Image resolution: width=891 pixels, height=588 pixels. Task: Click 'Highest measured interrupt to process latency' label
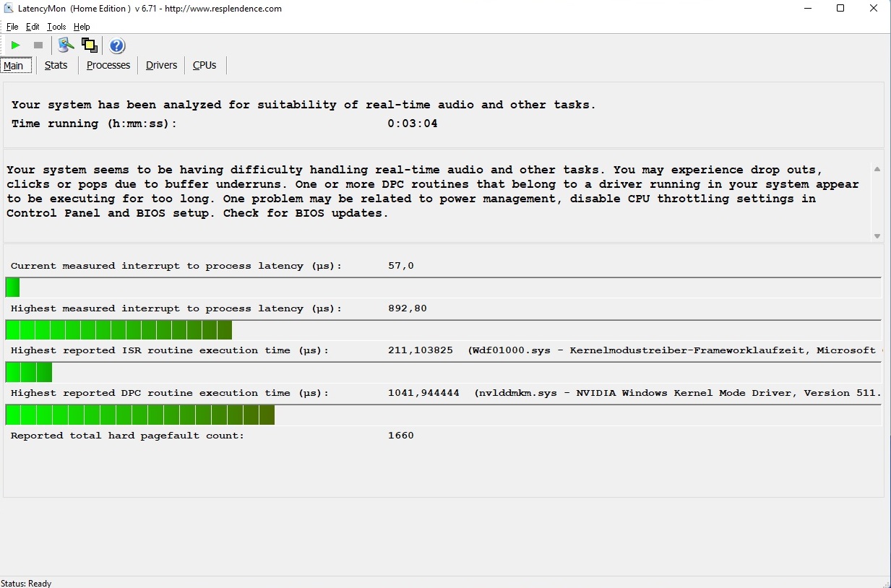tap(176, 308)
